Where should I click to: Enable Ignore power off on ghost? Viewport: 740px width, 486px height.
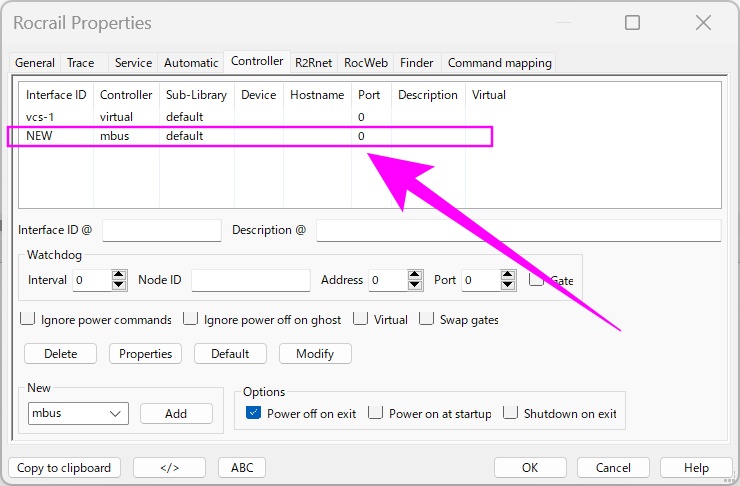[190, 318]
